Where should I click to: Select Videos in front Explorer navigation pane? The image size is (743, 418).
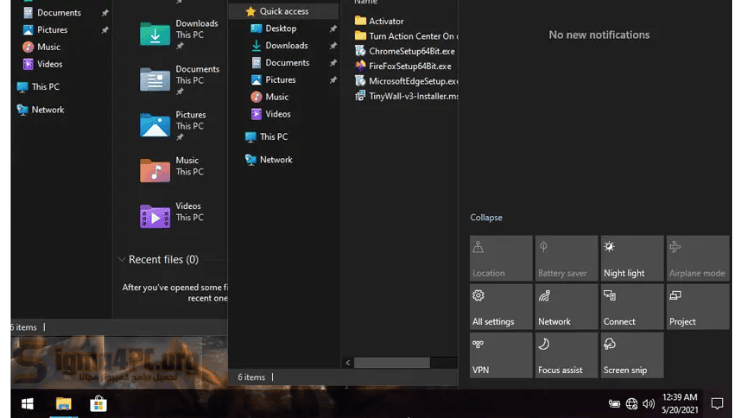(278, 114)
